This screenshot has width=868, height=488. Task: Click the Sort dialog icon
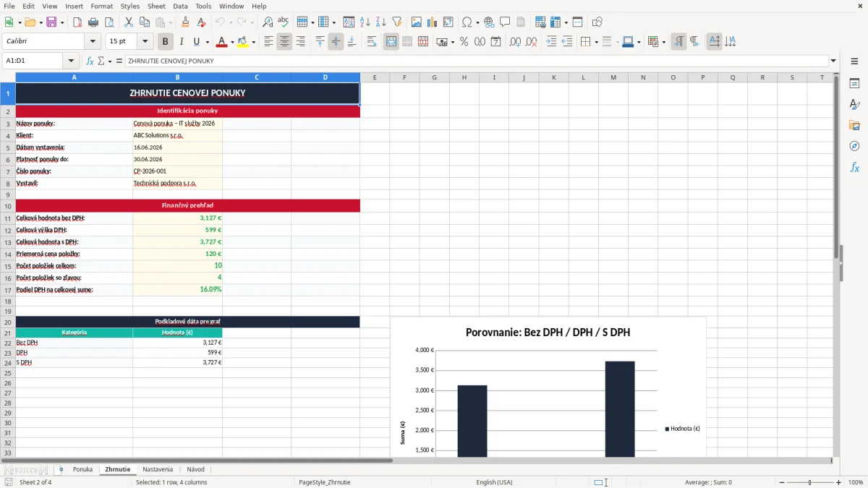[349, 22]
